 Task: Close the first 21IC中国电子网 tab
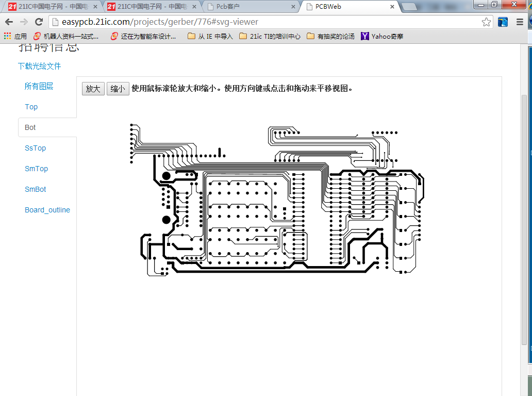95,7
